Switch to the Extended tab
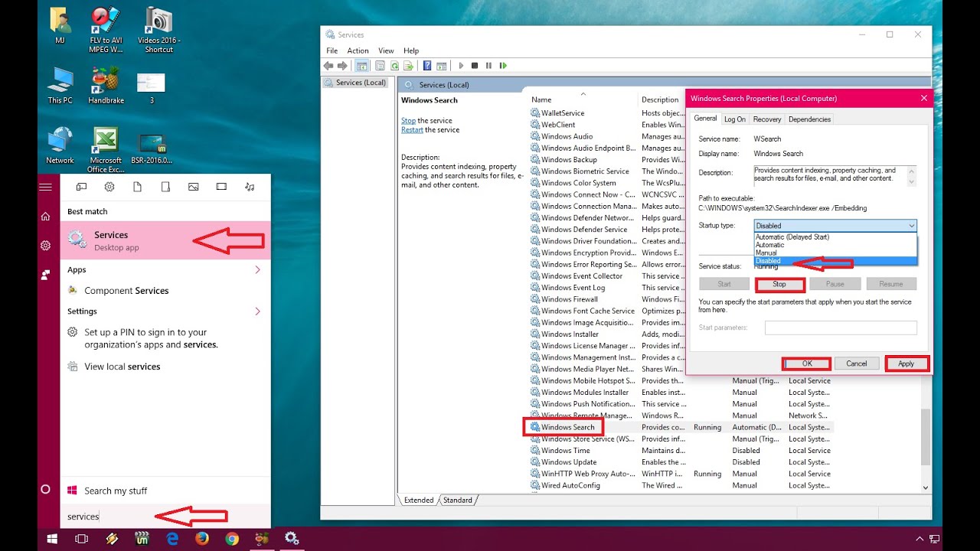Screen dimensions: 980x551 pos(419,500)
